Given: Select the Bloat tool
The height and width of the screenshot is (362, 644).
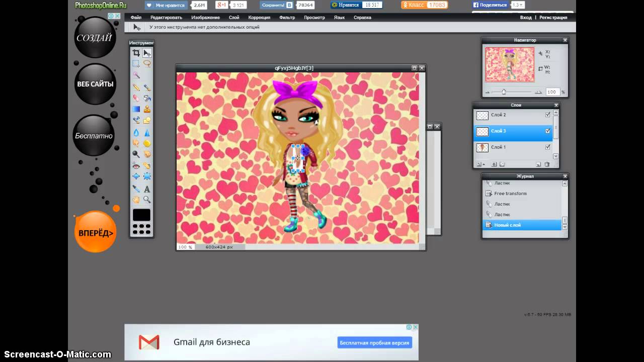Looking at the screenshot, I should tap(136, 176).
